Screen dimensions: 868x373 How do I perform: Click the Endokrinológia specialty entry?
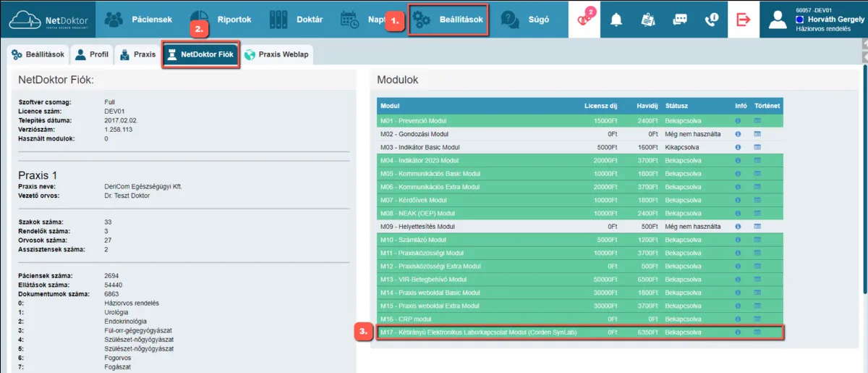point(126,321)
